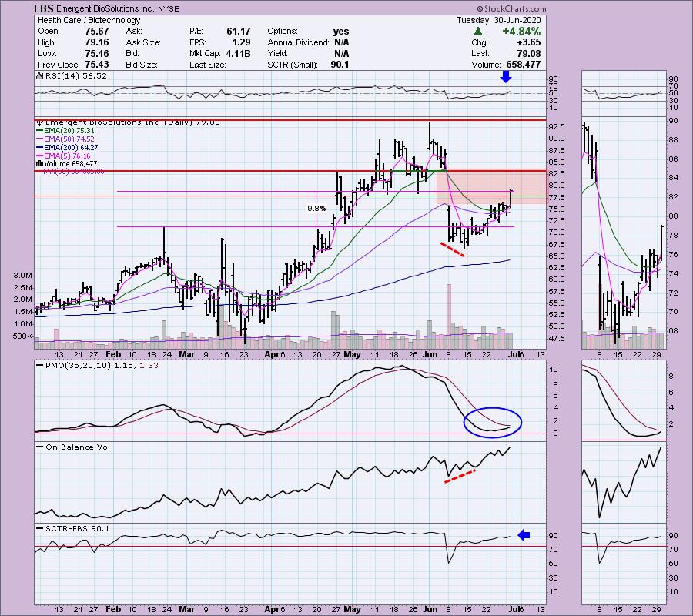The image size is (693, 616).
Task: Select the Open value 75.67
Action: 97,32
